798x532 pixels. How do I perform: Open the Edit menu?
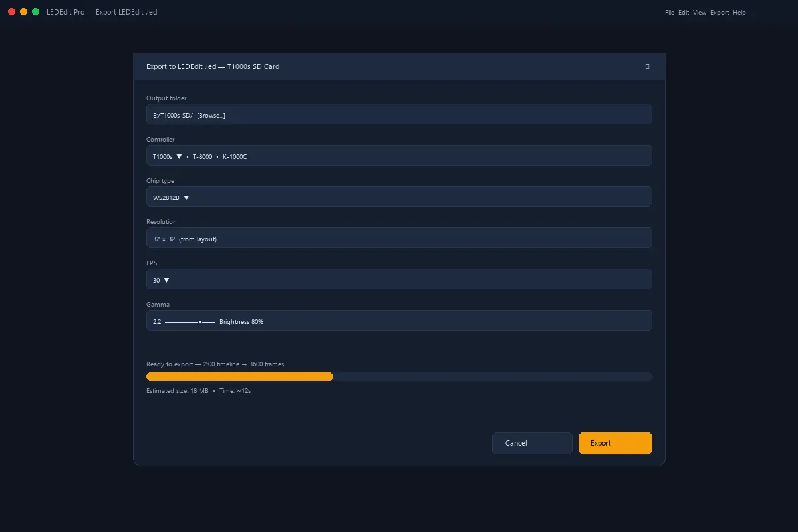(x=684, y=13)
